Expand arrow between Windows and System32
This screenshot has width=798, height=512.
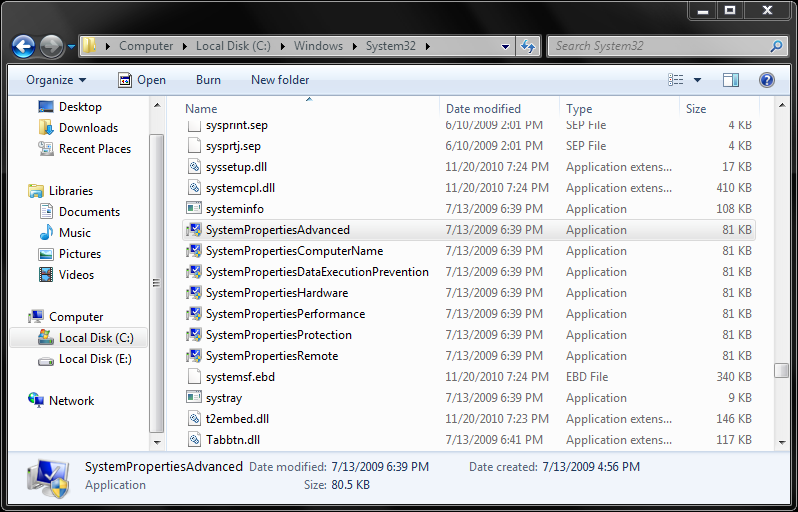pos(354,46)
